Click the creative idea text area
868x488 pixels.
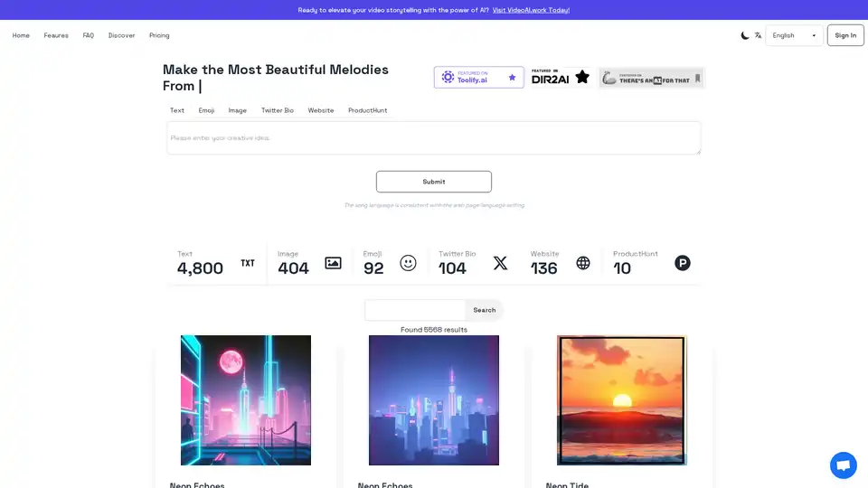[x=433, y=138]
